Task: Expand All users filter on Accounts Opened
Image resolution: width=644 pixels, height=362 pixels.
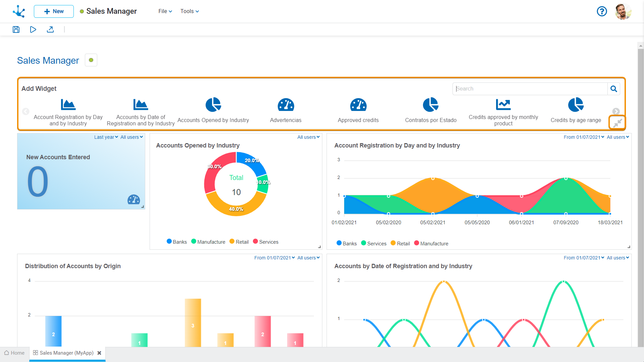Action: point(308,137)
